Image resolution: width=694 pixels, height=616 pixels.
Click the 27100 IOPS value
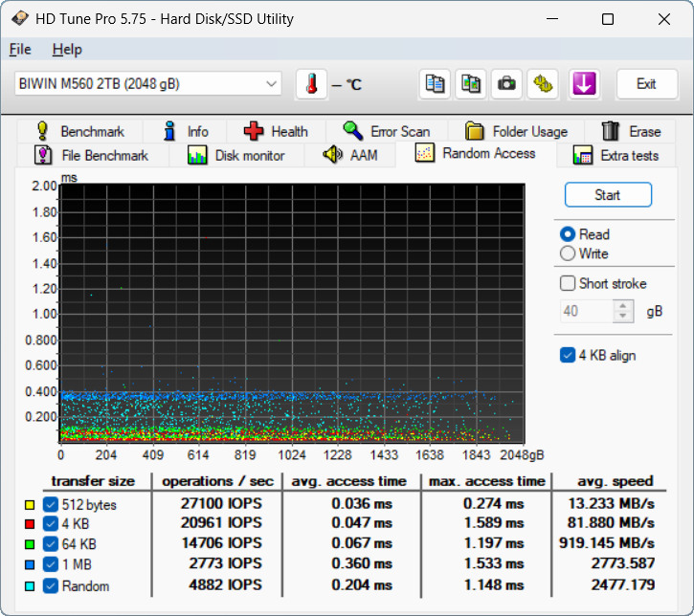[221, 503]
